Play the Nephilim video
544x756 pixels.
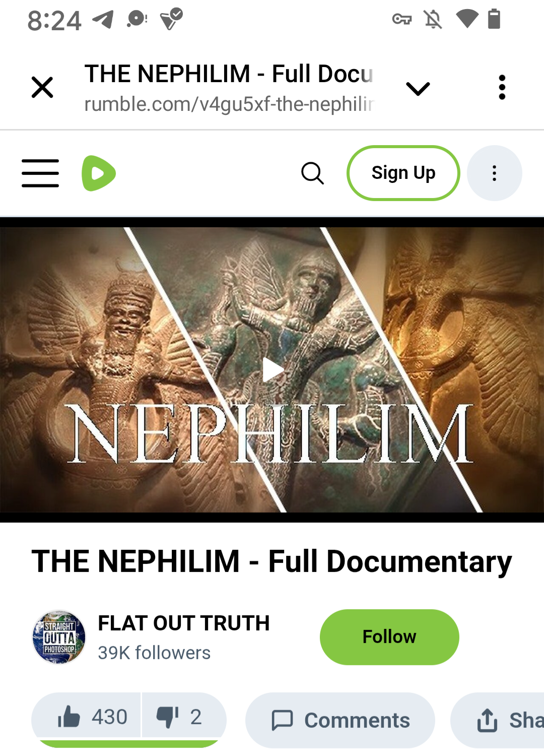(273, 370)
